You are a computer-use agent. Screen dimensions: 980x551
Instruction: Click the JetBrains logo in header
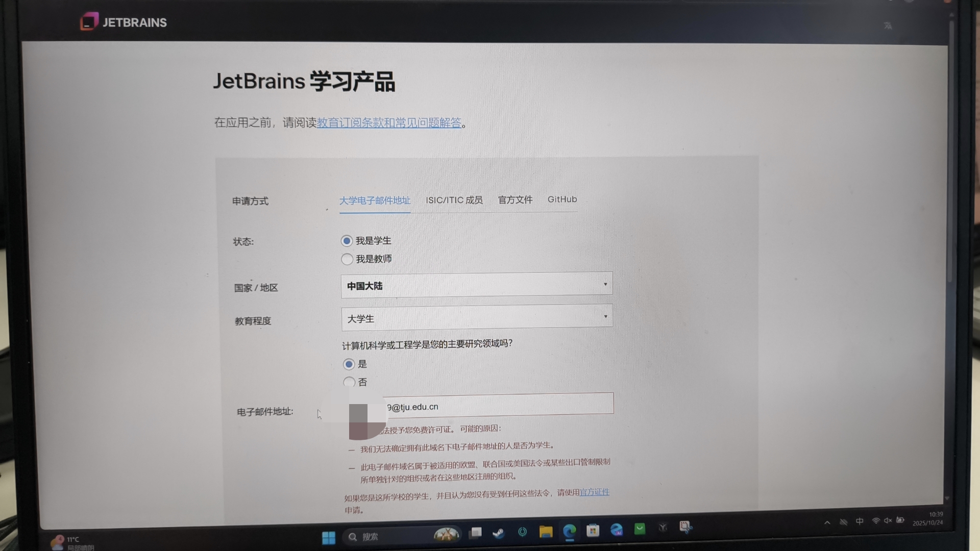124,22
